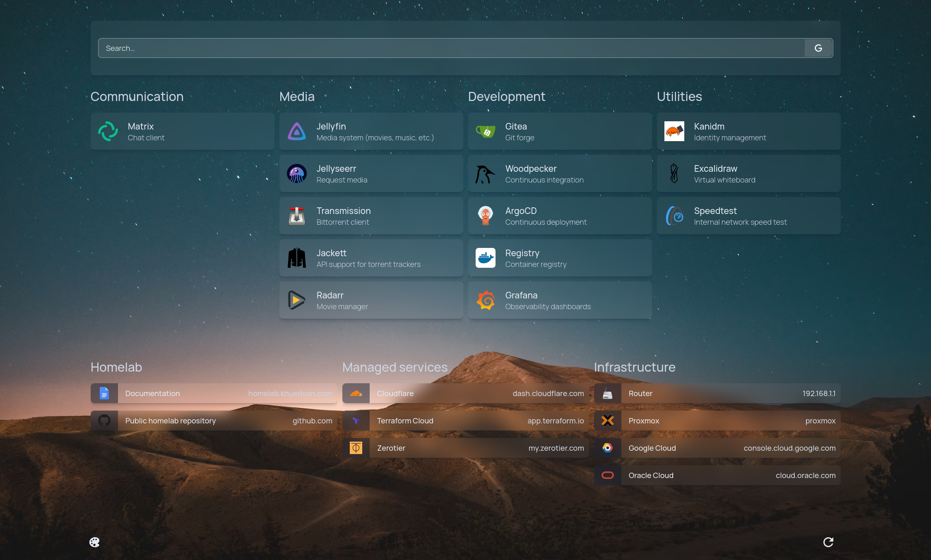Screen dimensions: 931x560
Task: Open the theme palette icon
Action: pyautogui.click(x=94, y=542)
